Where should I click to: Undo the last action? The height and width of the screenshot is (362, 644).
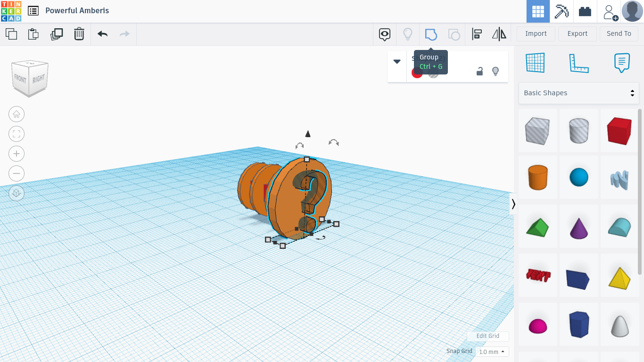102,34
